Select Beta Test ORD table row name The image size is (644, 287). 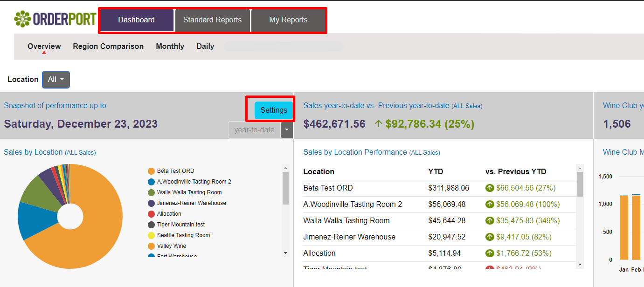point(328,188)
